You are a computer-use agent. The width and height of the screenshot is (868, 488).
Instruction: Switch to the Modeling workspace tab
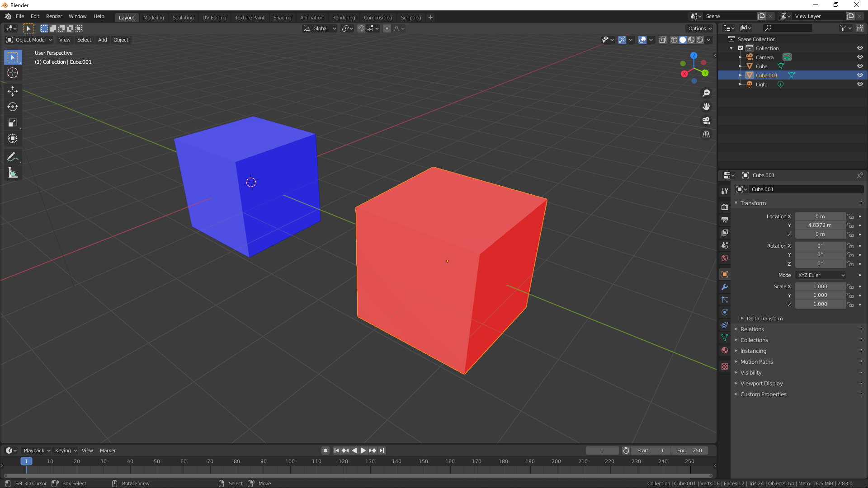click(153, 18)
